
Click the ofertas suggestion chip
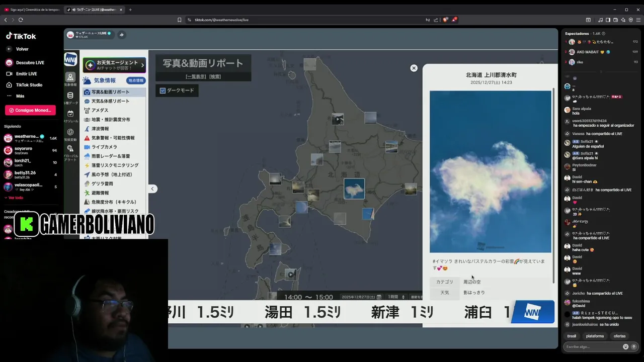pos(619,336)
